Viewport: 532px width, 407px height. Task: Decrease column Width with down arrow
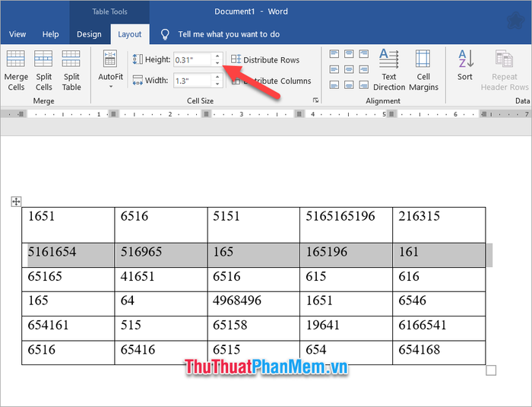217,84
